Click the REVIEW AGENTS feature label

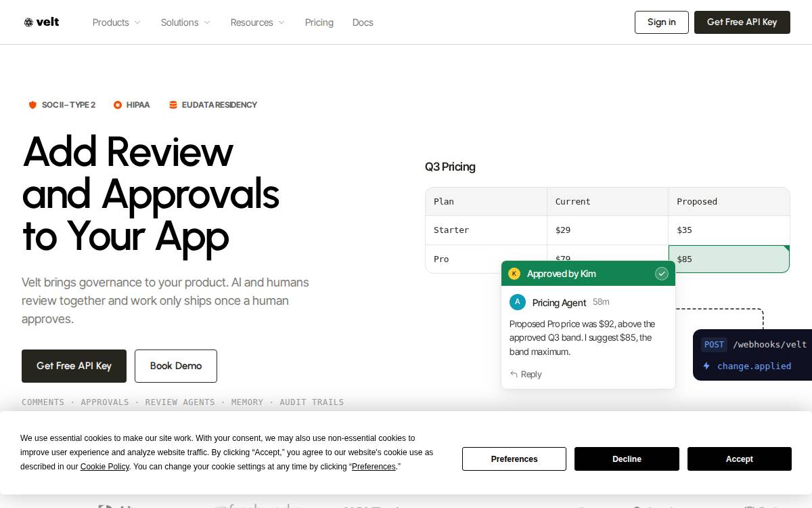point(180,402)
